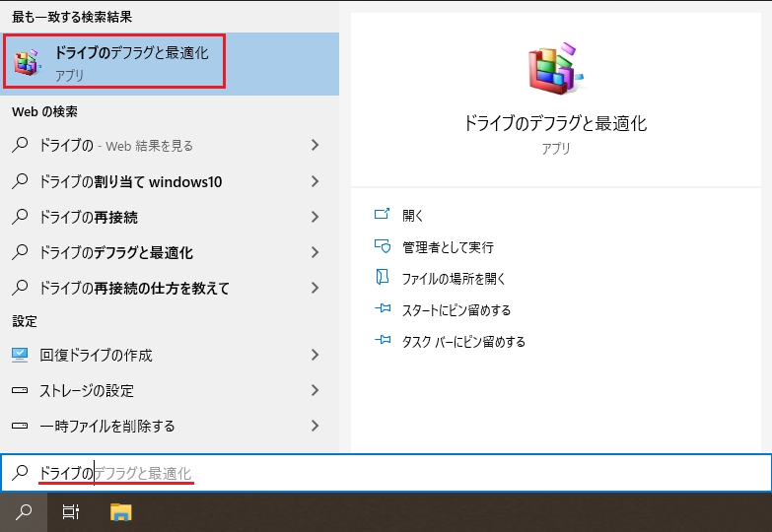Click the 管理者として実行 shield icon
This screenshot has height=532, width=772.
coord(383,246)
